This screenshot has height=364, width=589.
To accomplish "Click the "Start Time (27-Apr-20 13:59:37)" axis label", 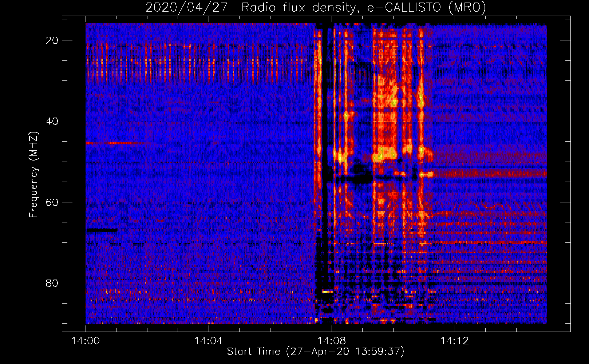I will click(x=316, y=352).
